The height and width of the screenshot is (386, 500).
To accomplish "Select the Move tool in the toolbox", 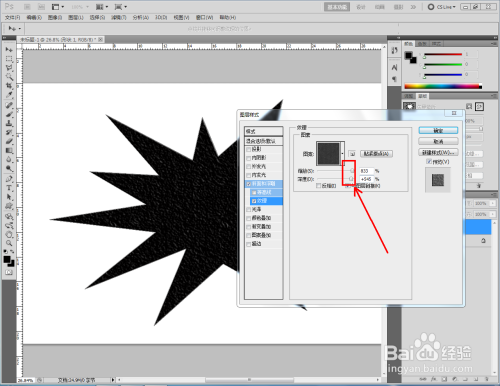I will pyautogui.click(x=9, y=50).
